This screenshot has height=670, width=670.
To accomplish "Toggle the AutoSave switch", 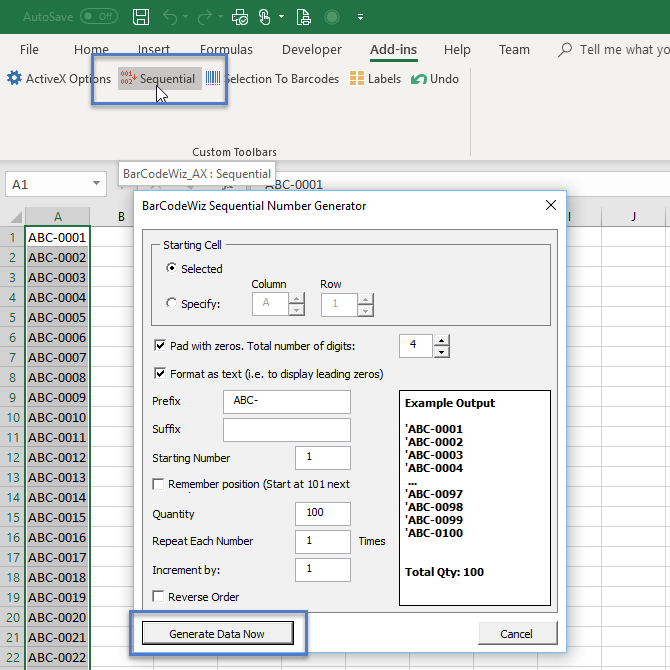I will (x=98, y=17).
